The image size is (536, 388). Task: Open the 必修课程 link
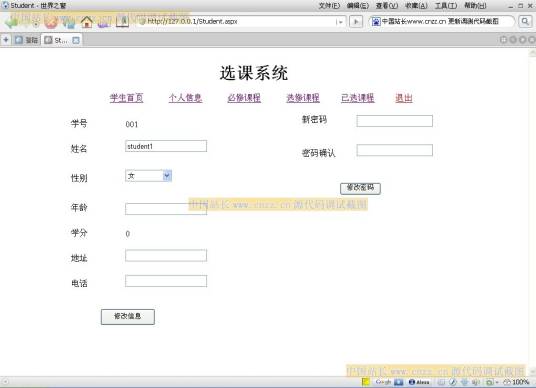point(244,98)
